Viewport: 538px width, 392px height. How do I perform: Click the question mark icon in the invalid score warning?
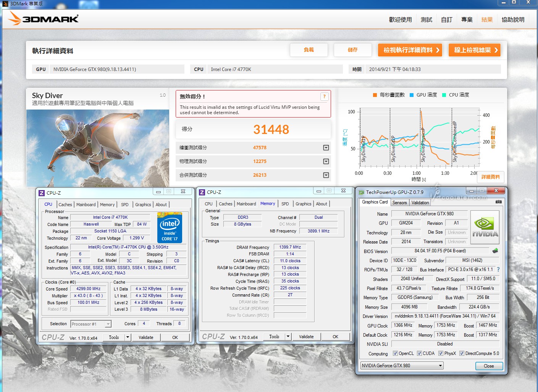point(324,97)
